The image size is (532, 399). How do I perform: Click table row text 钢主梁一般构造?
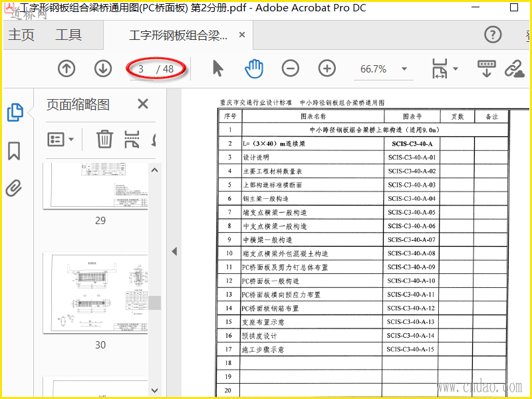click(x=265, y=199)
